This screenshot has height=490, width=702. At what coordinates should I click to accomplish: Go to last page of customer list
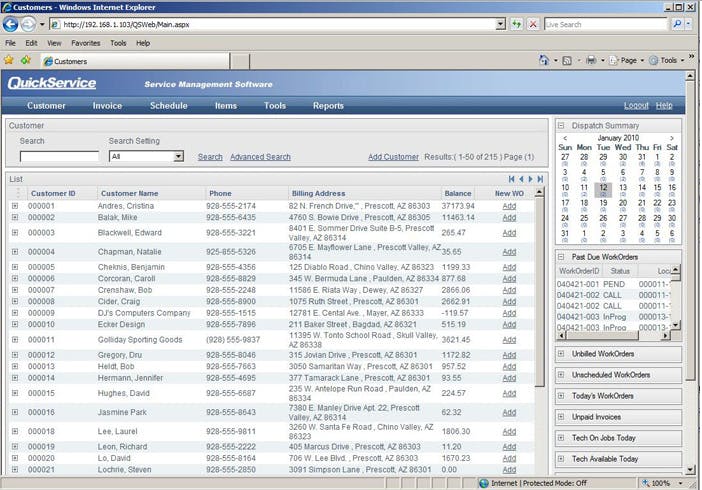tap(540, 179)
